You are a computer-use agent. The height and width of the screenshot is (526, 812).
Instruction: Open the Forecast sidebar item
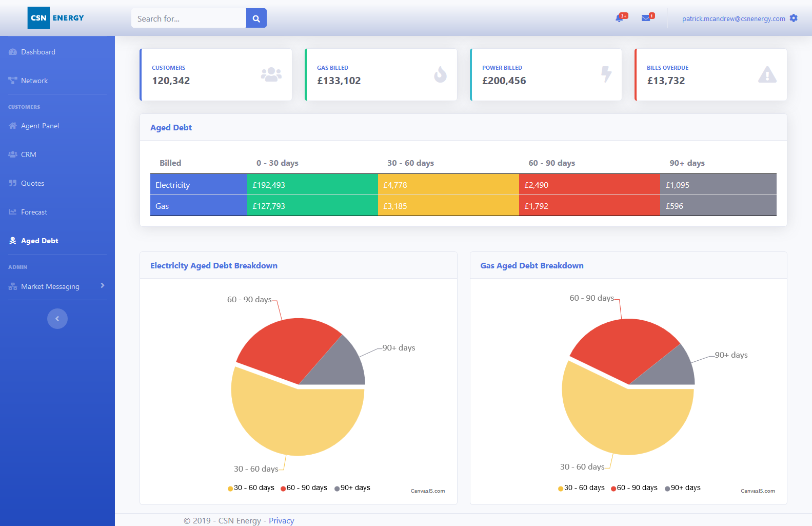34,212
